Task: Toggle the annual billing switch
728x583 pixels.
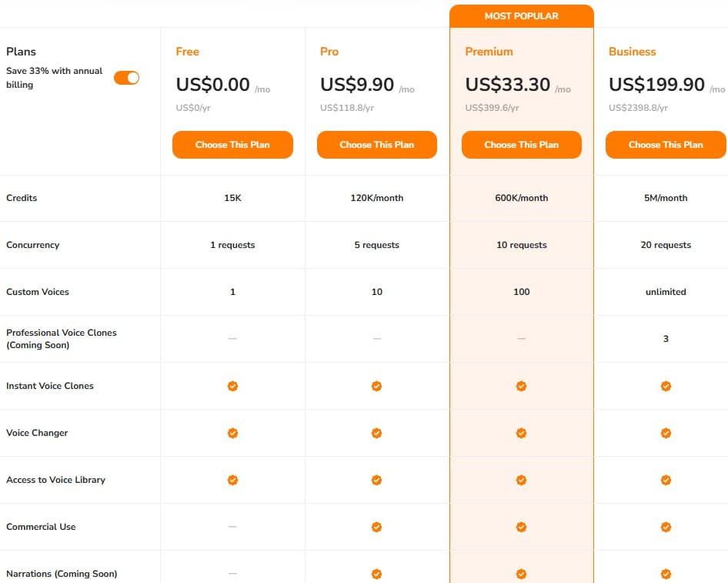Action: click(x=125, y=78)
